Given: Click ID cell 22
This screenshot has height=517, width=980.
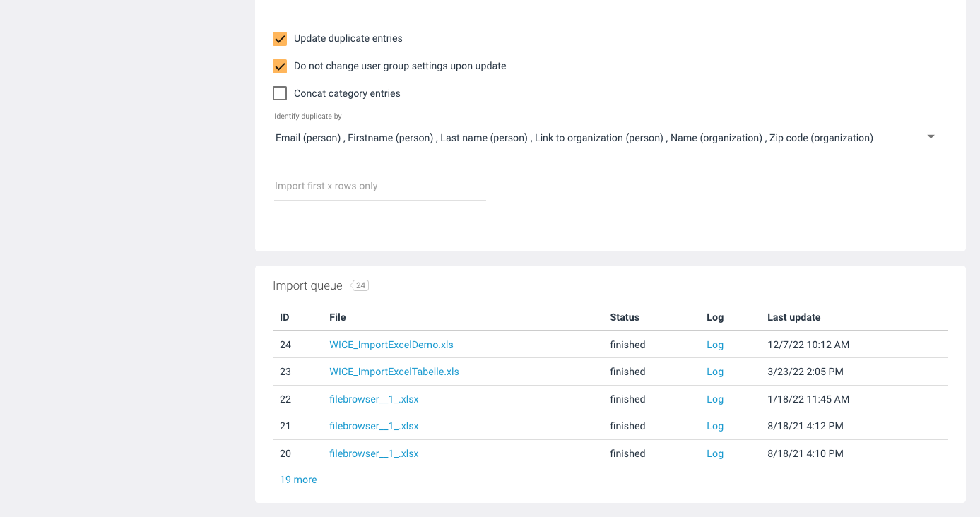Looking at the screenshot, I should (285, 399).
